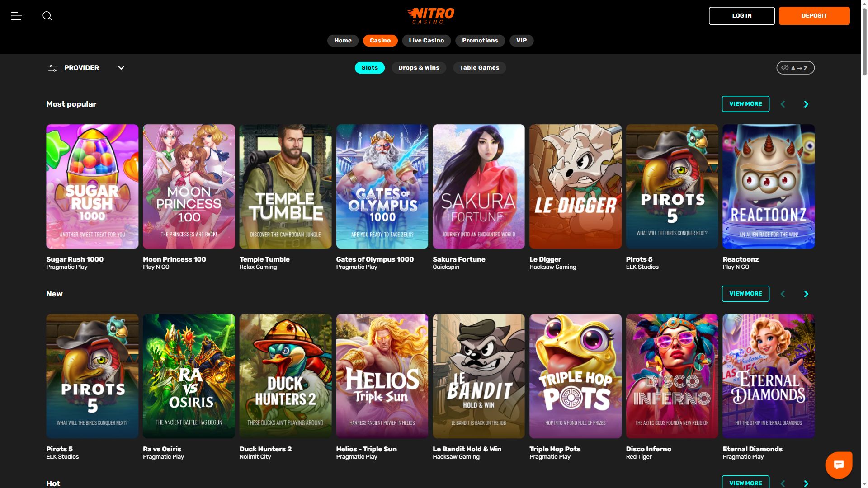Open Helios Triple Sun game thumbnail

tap(382, 376)
